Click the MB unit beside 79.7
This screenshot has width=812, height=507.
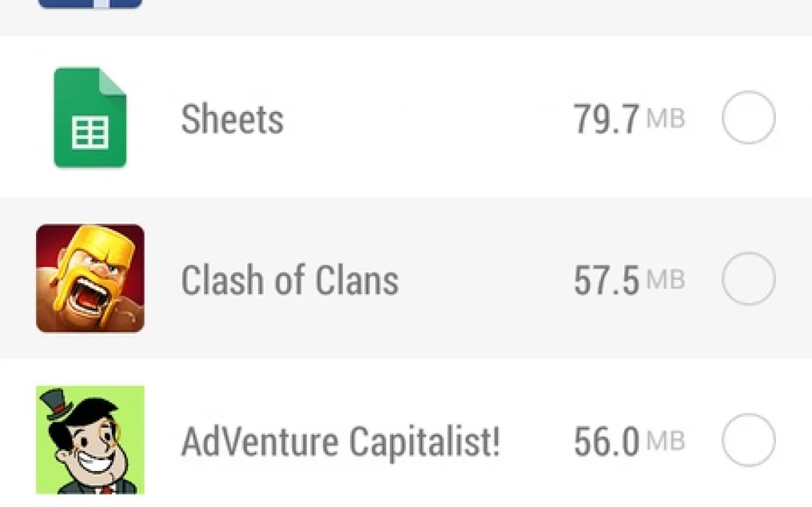(665, 119)
